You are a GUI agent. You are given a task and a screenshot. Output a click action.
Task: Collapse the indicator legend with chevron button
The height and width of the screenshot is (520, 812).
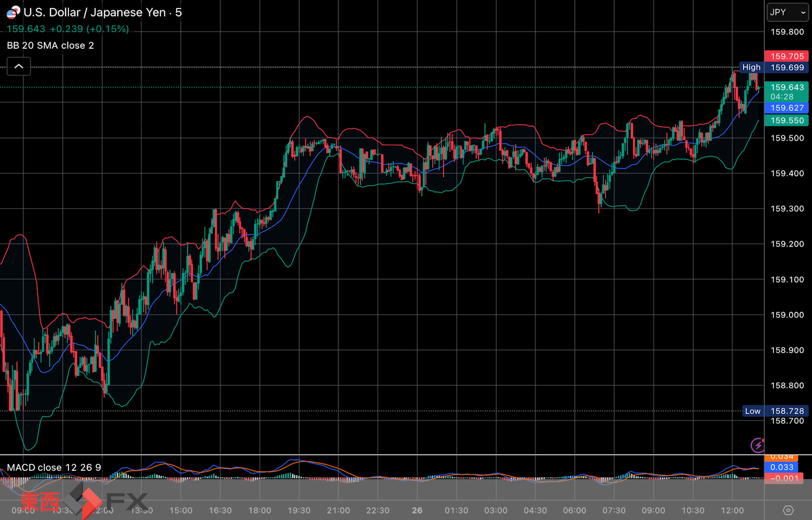click(x=19, y=67)
